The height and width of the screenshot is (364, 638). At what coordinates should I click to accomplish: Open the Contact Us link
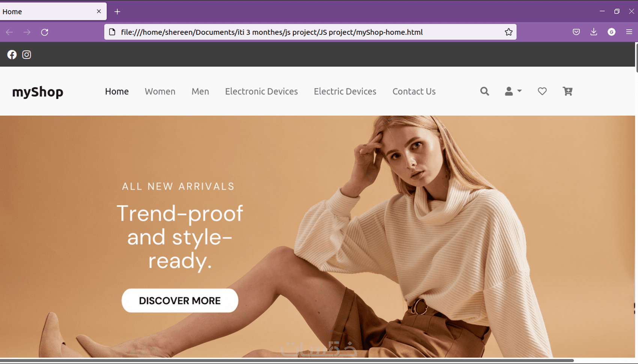pos(414,91)
